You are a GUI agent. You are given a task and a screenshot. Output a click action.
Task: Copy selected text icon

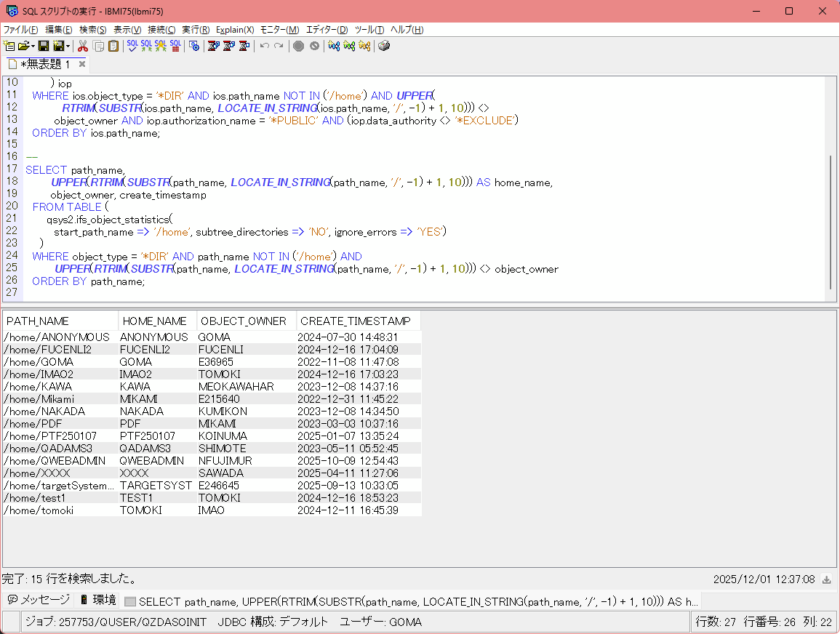coord(99,46)
